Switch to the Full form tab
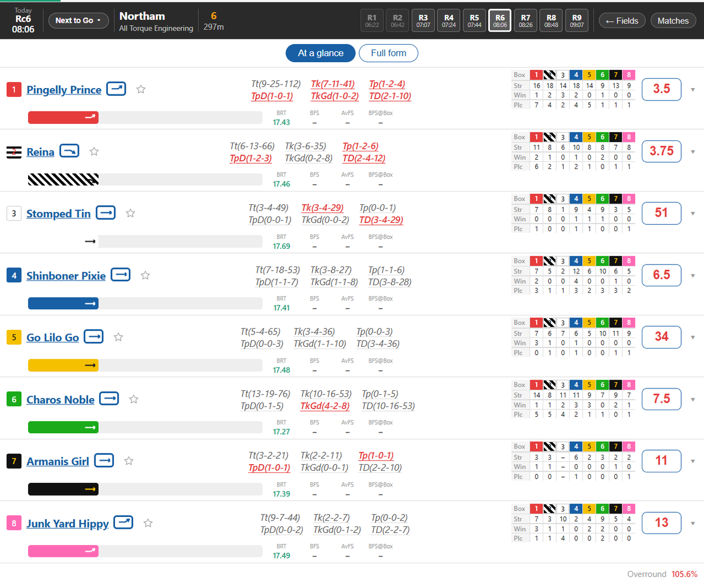Viewport: 704px width, 588px height. (388, 53)
